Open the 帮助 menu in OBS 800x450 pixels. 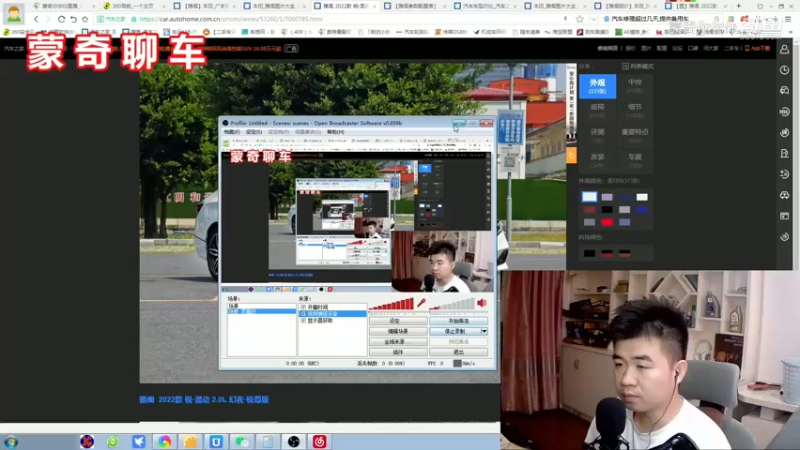(335, 132)
